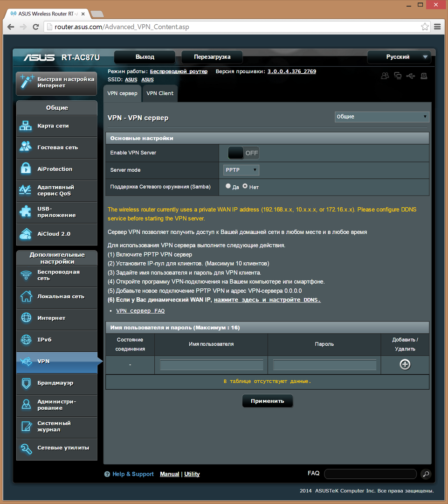Click the Имя пользователя input field
Viewport: 448px width, 504px height.
(211, 365)
